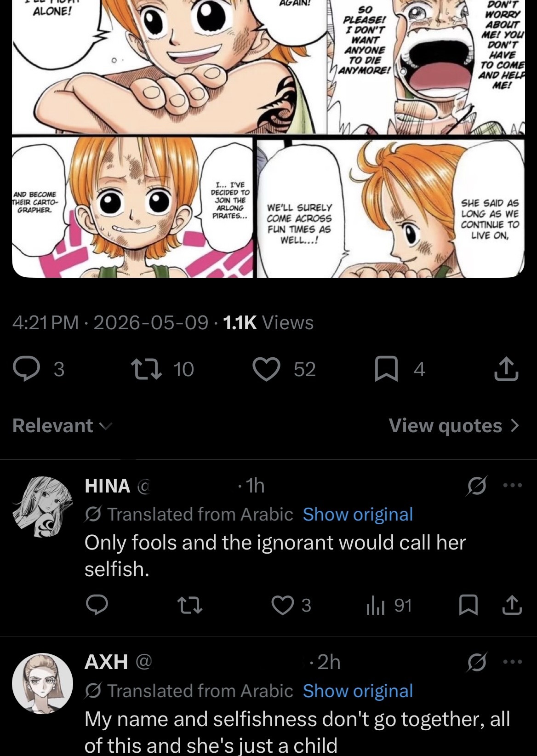Show original Arabic for HINA's reply
Viewport: 537px width, 756px height.
click(x=358, y=515)
